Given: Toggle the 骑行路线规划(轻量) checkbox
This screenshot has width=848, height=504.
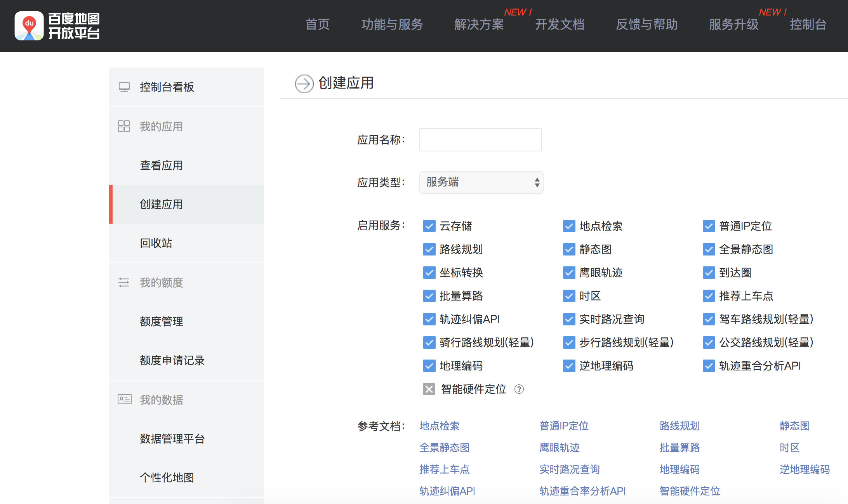Looking at the screenshot, I should tap(429, 342).
